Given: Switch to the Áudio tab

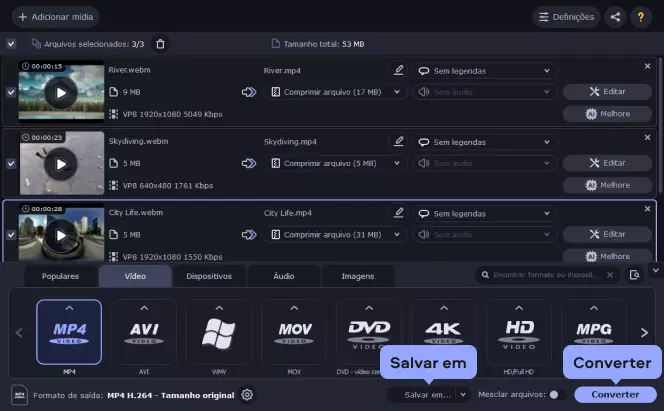Looking at the screenshot, I should coord(284,276).
